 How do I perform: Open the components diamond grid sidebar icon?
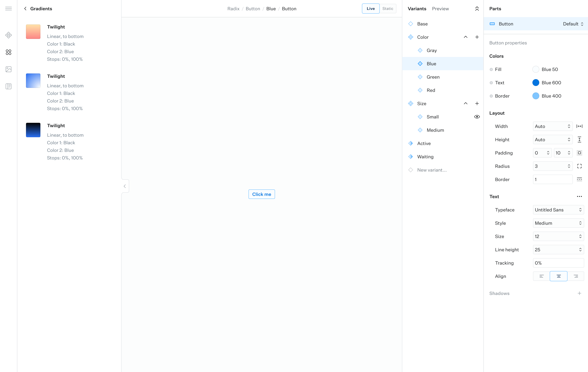click(9, 35)
